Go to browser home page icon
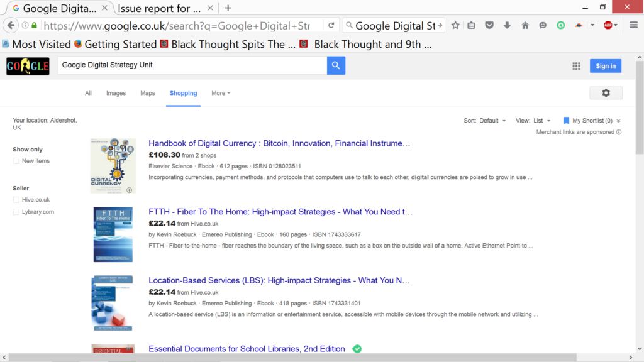 coord(525,25)
